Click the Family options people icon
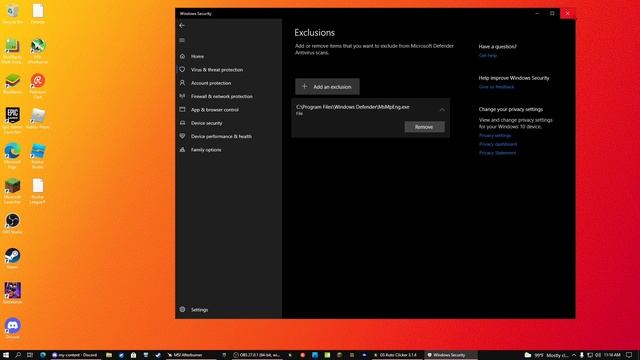The height and width of the screenshot is (360, 640). click(x=182, y=149)
